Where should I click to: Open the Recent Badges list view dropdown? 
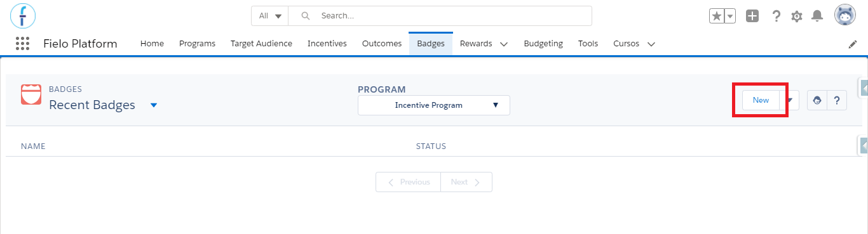point(153,105)
